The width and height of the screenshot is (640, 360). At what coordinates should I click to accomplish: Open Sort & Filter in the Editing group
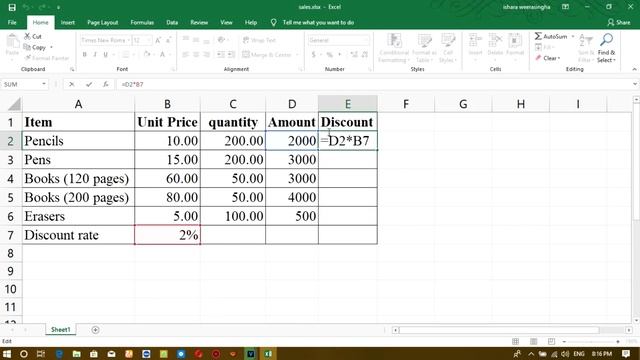pos(586,48)
